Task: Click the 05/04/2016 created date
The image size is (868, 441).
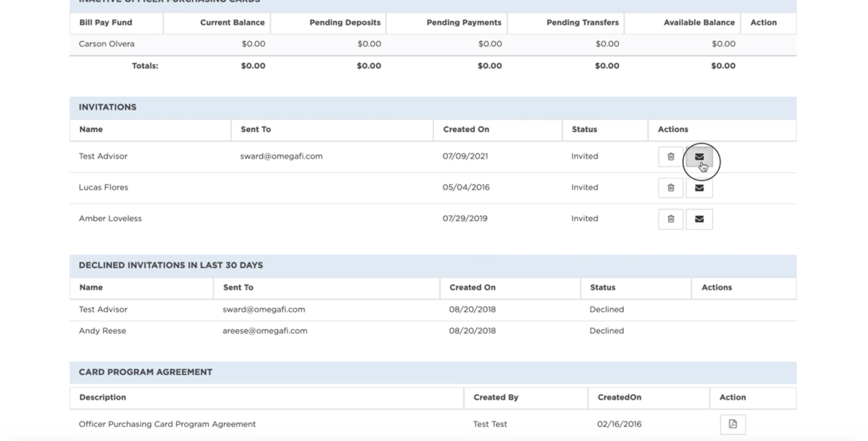Action: coord(466,188)
